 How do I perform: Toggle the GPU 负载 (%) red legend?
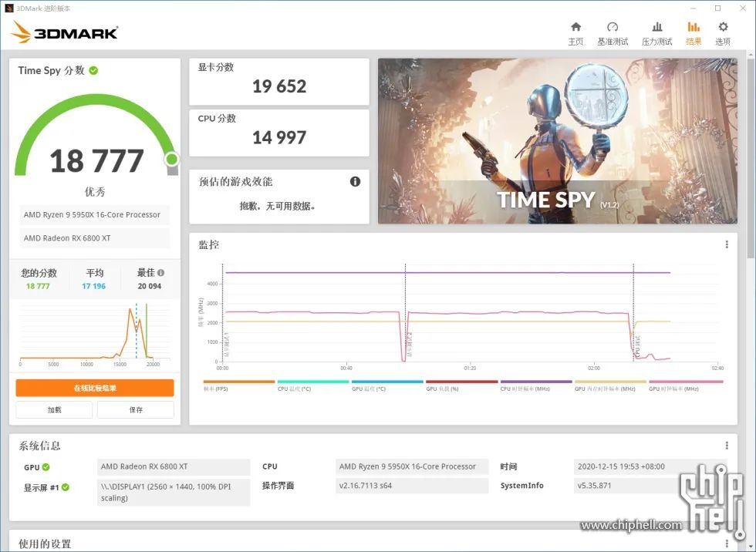tap(461, 385)
